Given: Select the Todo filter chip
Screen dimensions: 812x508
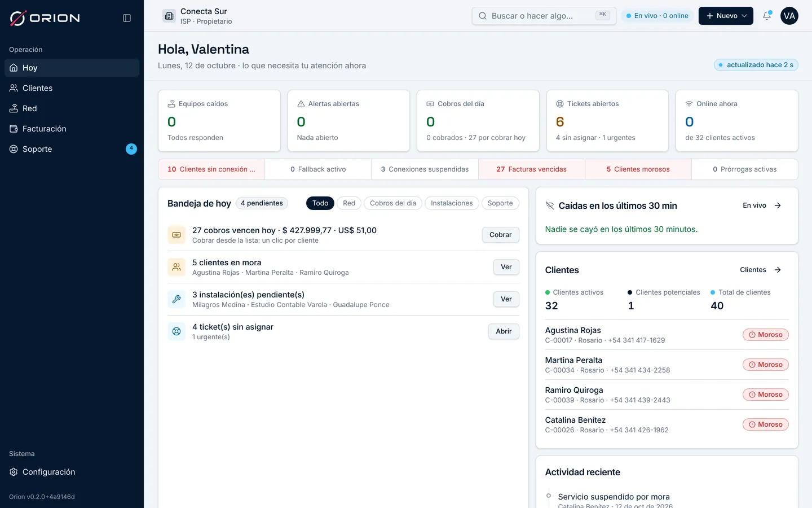Looking at the screenshot, I should pyautogui.click(x=320, y=203).
